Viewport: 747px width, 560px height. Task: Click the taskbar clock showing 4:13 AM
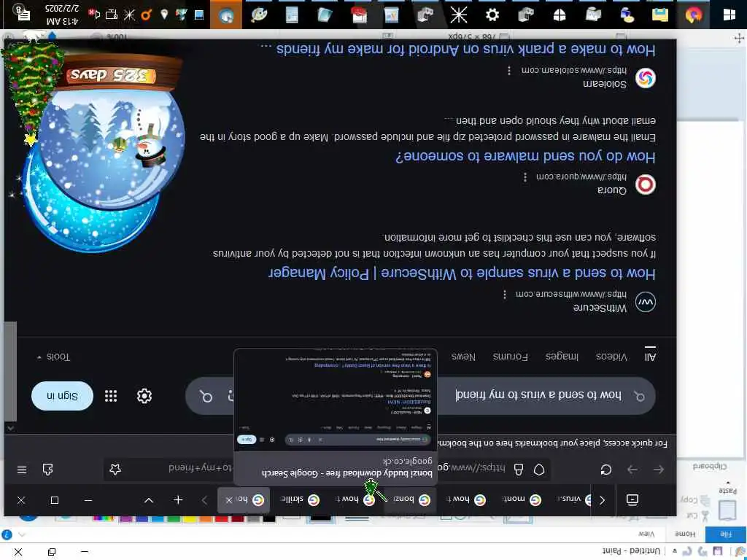63,15
